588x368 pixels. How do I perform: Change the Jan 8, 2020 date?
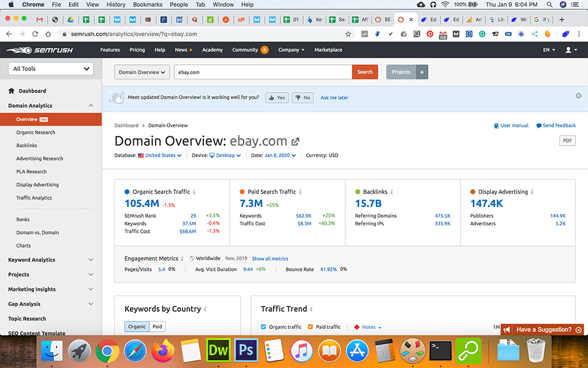280,155
